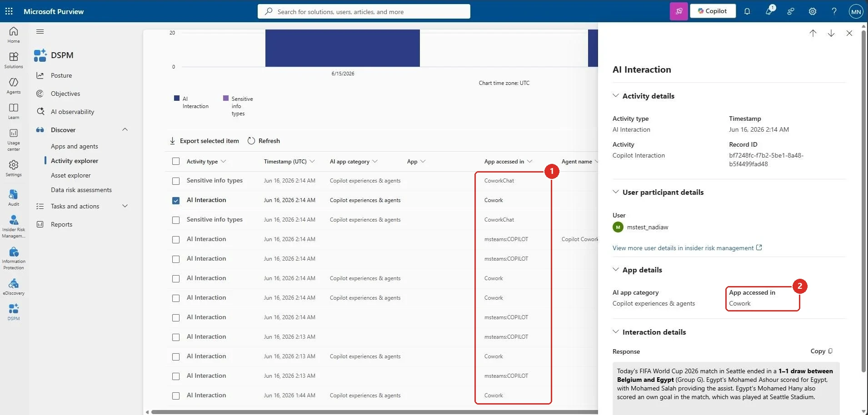
Task: Click the search input field
Action: click(x=364, y=11)
